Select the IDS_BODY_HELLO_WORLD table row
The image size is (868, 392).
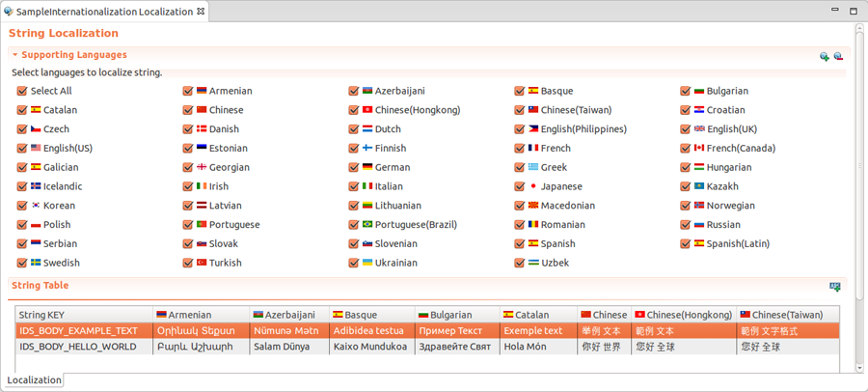(x=77, y=347)
